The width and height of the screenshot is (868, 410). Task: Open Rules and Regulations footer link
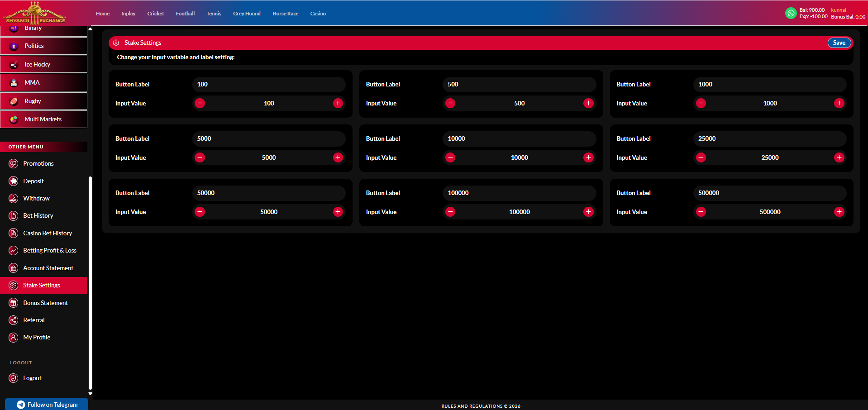481,406
